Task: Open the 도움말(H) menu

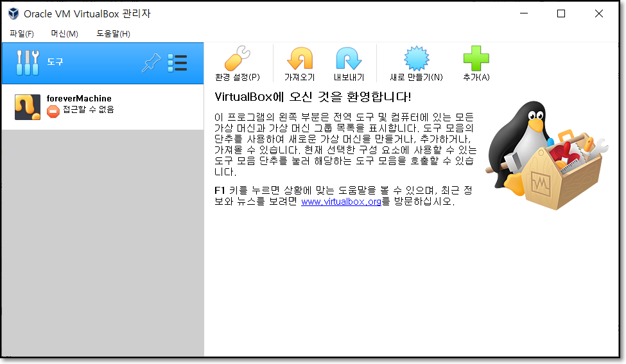Action: [x=113, y=33]
